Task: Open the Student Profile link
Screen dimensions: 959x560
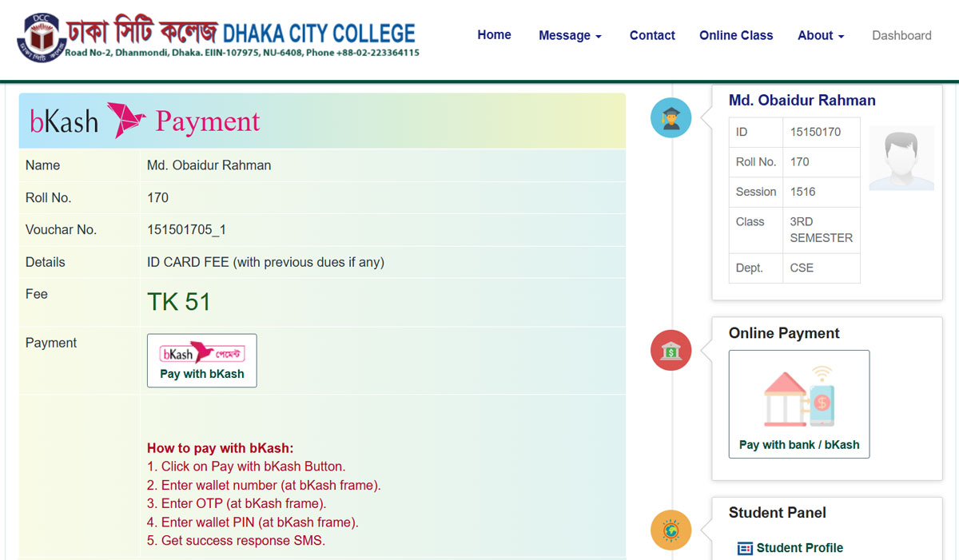Action: pos(799,548)
